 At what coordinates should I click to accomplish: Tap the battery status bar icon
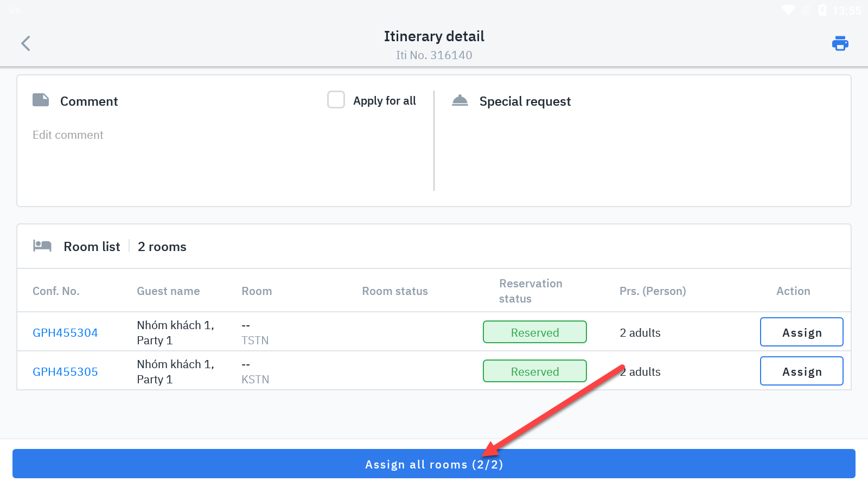822,10
